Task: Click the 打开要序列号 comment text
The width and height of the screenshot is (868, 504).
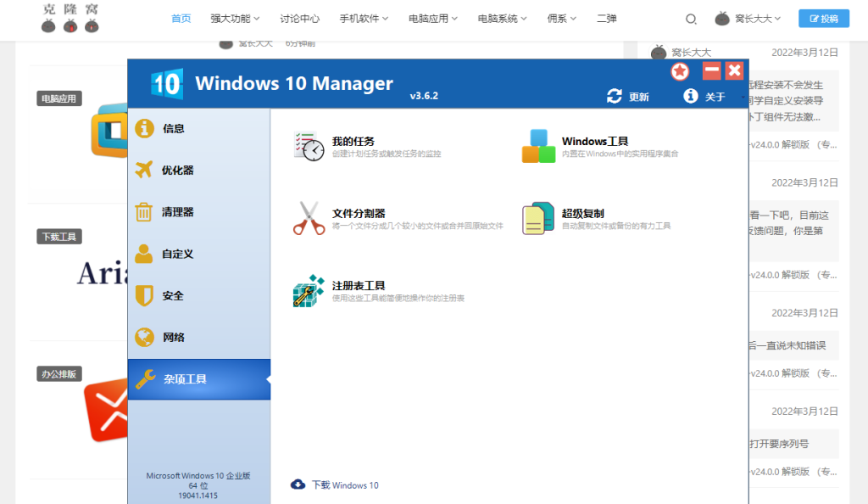Action: (780, 444)
